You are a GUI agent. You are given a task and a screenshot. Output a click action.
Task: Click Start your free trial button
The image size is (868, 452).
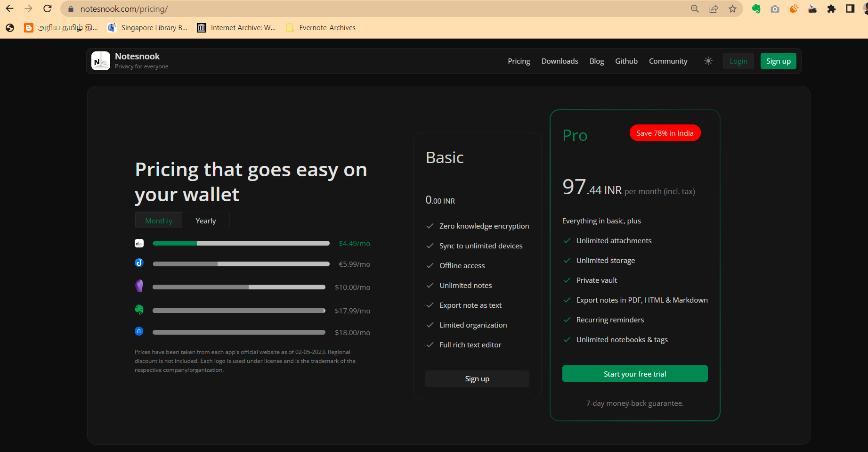(x=635, y=374)
